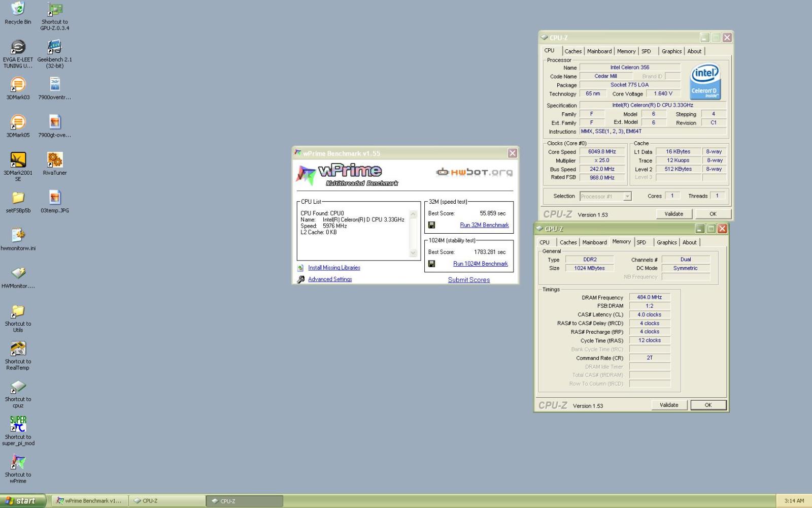This screenshot has height=508, width=812.
Task: Launch the Geekbench 2.1 (32-bit) icon
Action: pyautogui.click(x=55, y=47)
